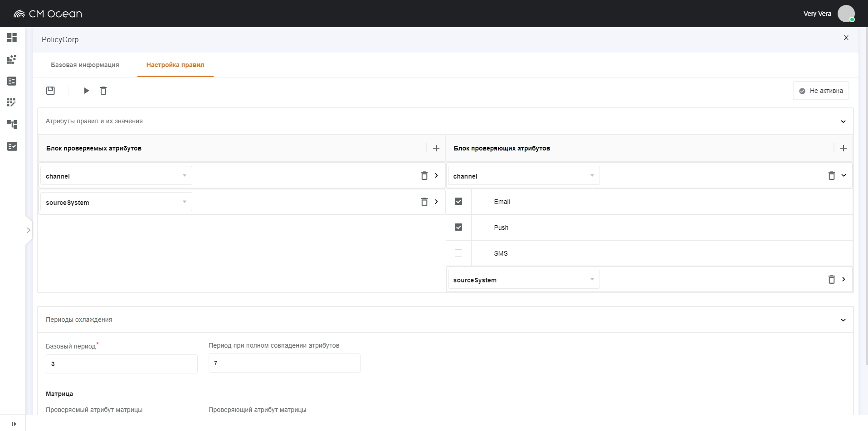Switch to the Базовая информация tab
The width and height of the screenshot is (868, 431).
pos(85,65)
